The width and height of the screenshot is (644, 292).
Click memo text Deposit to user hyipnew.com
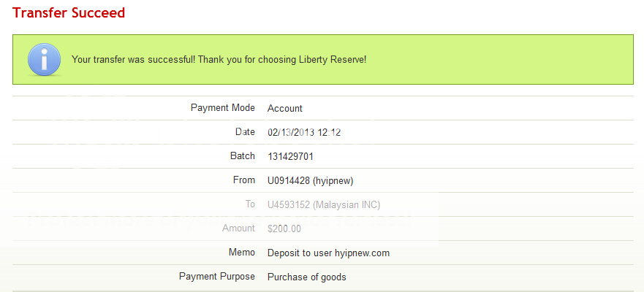(x=328, y=253)
